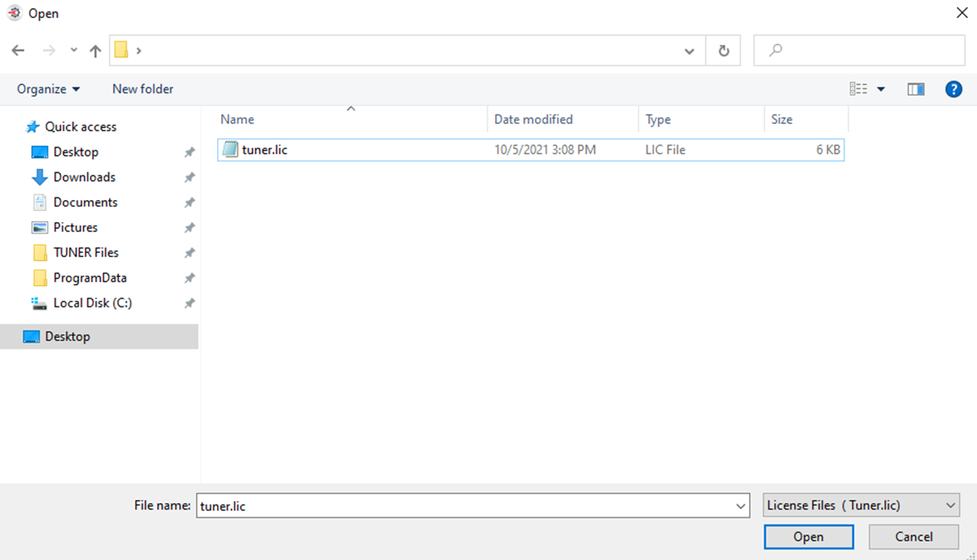Show the preview pane
The image size is (977, 560).
(916, 89)
